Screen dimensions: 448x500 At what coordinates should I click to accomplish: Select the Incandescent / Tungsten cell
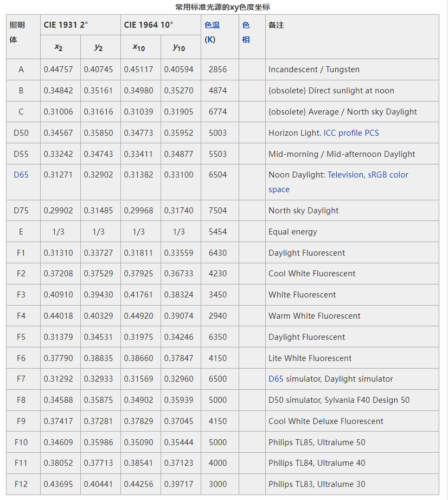tap(313, 69)
